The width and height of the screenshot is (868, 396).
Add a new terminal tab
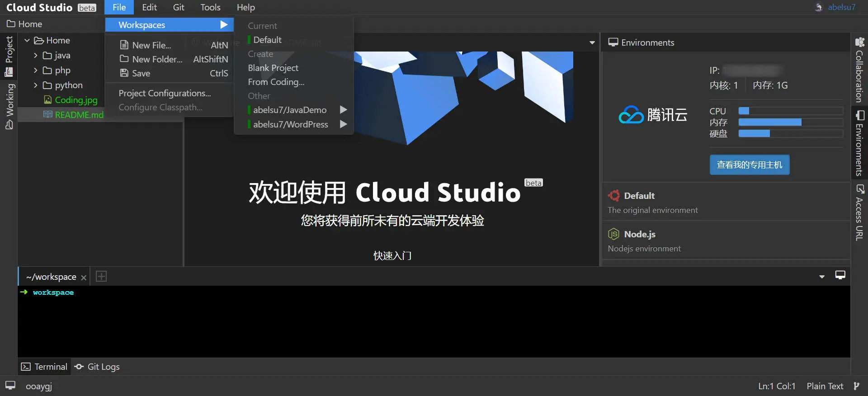coord(101,276)
